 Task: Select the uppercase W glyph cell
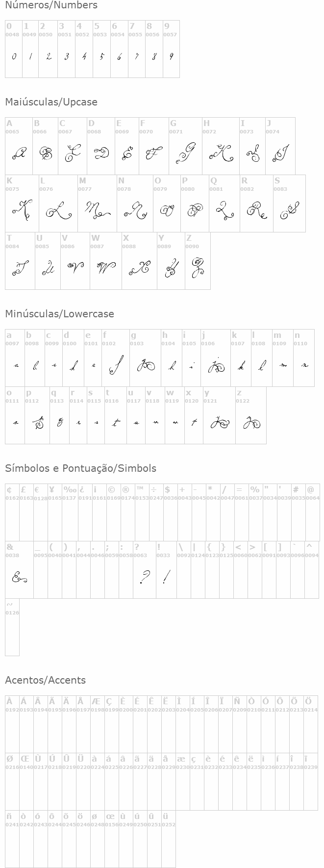tap(105, 261)
